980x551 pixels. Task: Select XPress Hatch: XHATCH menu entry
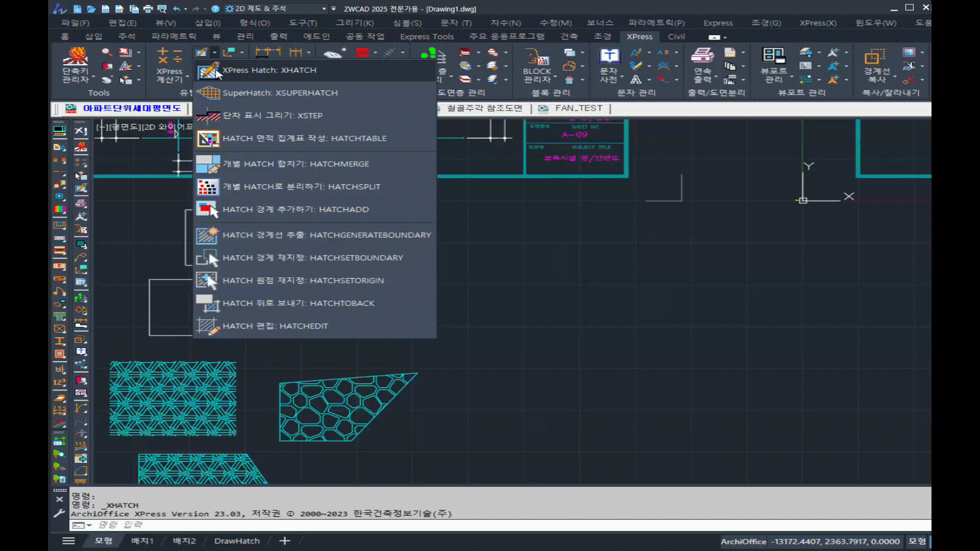(269, 70)
